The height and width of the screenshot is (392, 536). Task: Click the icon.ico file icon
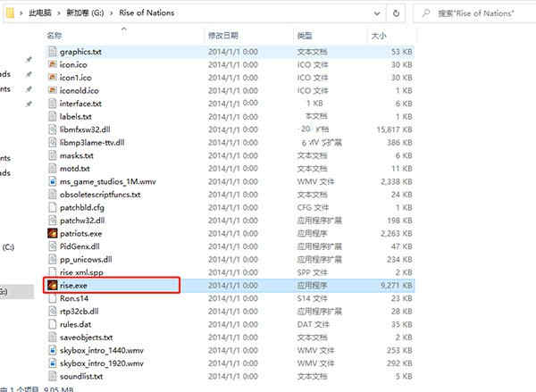click(x=53, y=64)
